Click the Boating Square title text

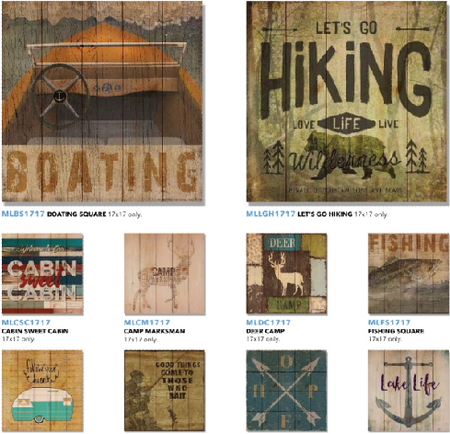coord(77,214)
